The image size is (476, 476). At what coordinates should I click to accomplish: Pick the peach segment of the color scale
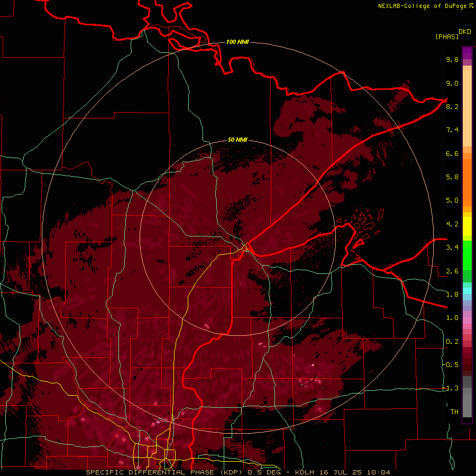[467, 108]
